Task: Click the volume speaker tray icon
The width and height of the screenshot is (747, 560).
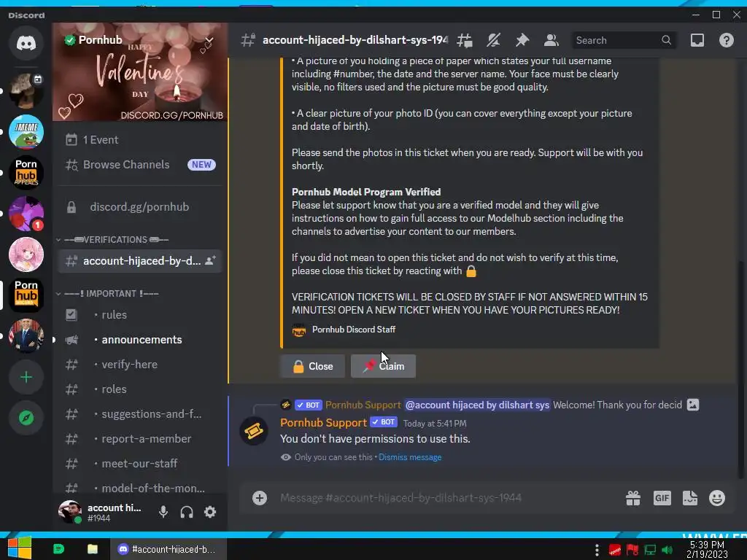Action: coord(667,550)
